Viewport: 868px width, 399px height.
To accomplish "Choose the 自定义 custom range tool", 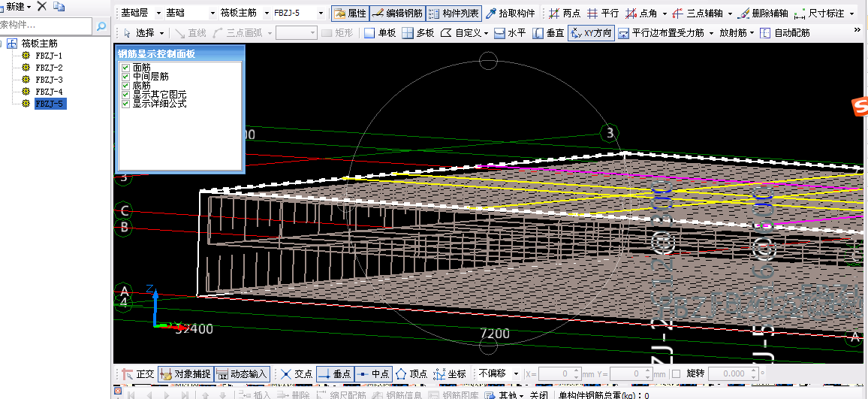I will (460, 33).
